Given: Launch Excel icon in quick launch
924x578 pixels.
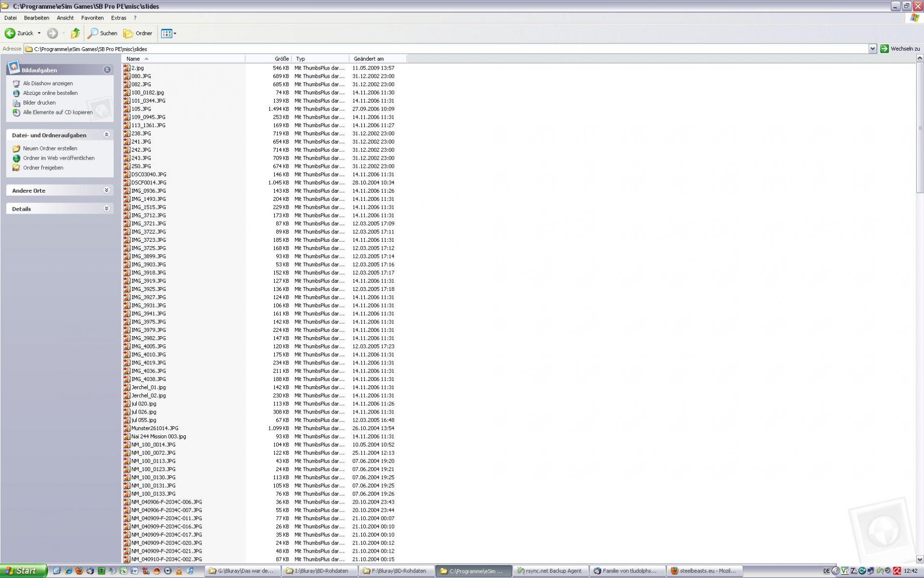Looking at the screenshot, I should (x=124, y=571).
